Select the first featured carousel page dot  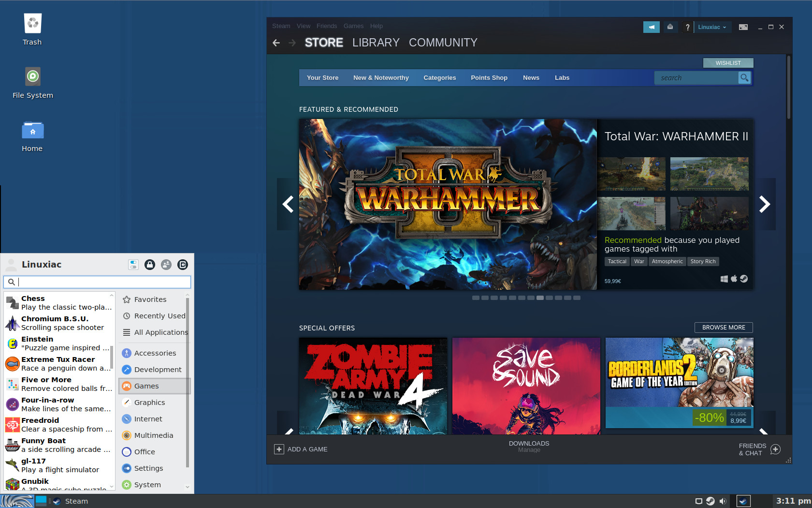coord(476,298)
